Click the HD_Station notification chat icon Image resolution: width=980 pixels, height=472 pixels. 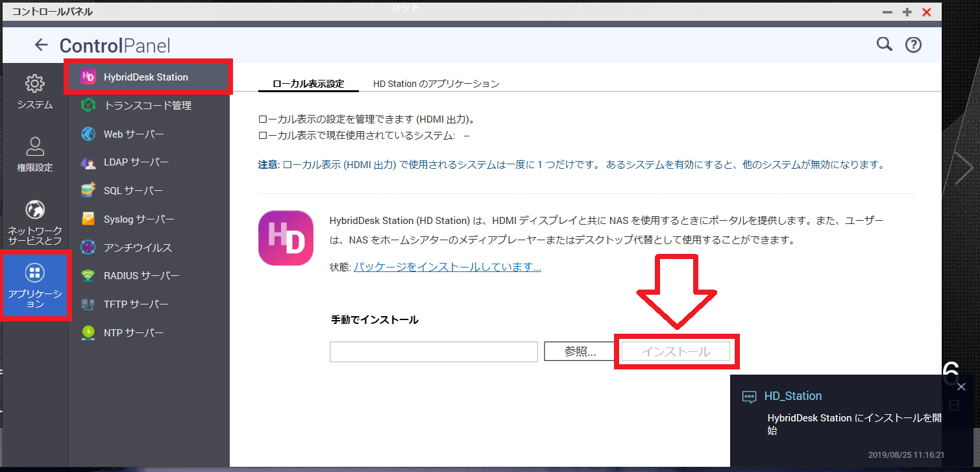[750, 397]
